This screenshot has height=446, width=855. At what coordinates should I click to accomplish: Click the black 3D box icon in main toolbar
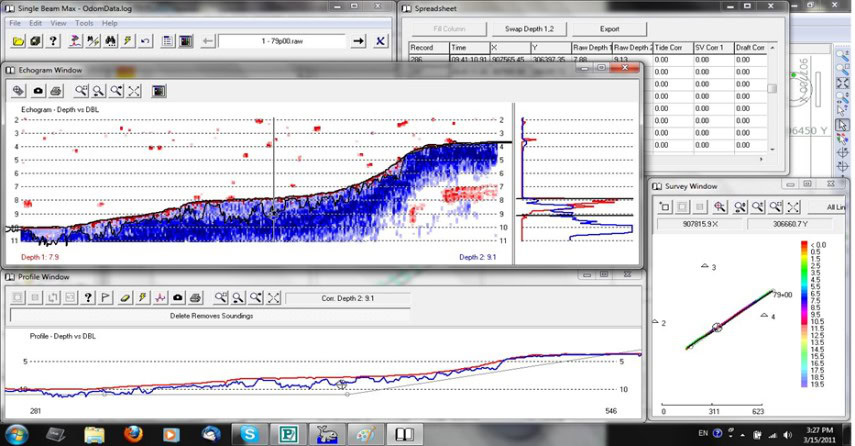pos(35,41)
